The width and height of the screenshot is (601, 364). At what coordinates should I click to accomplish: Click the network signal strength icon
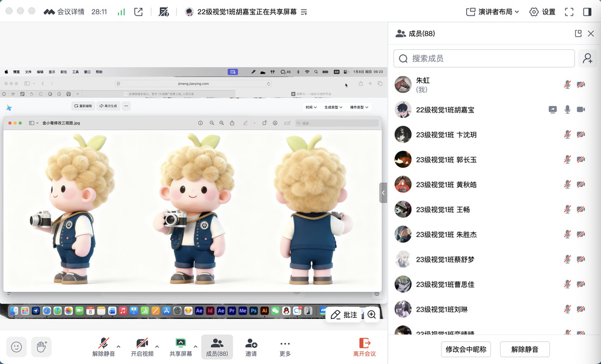point(121,11)
